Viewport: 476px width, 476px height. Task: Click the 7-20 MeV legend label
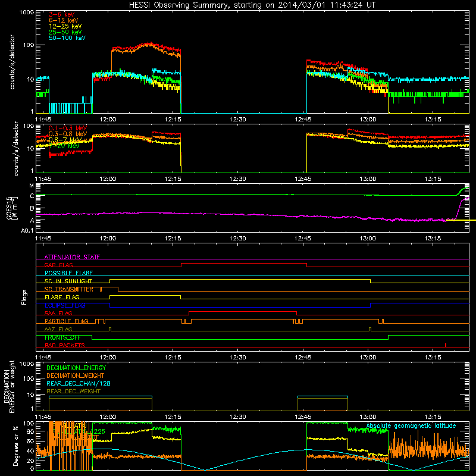coord(64,146)
